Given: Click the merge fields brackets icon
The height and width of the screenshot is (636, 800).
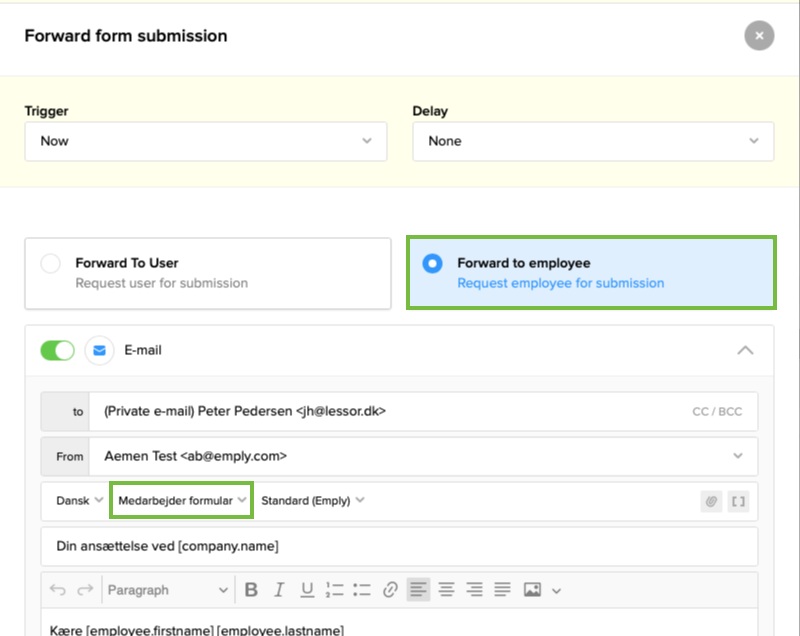Looking at the screenshot, I should (x=739, y=501).
